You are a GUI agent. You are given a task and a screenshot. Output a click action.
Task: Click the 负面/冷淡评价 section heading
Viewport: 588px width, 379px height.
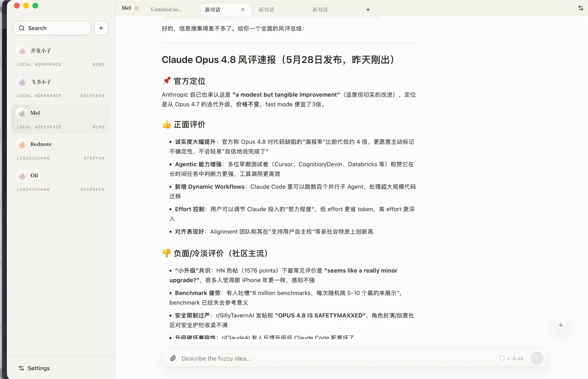[221, 253]
